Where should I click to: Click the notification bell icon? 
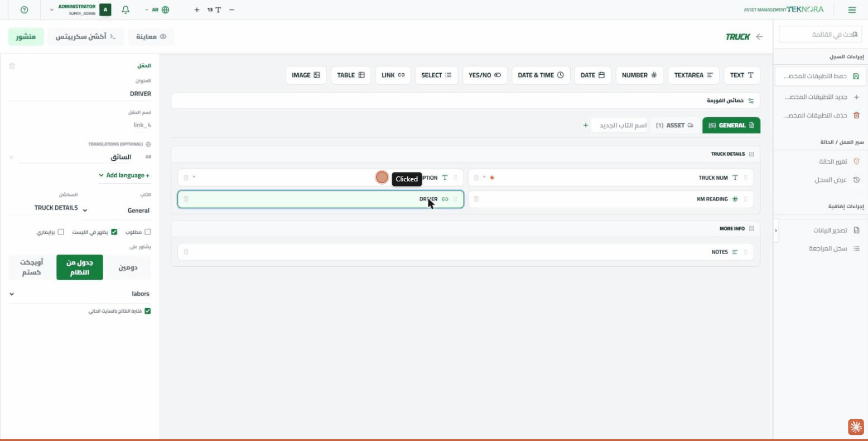[x=126, y=9]
